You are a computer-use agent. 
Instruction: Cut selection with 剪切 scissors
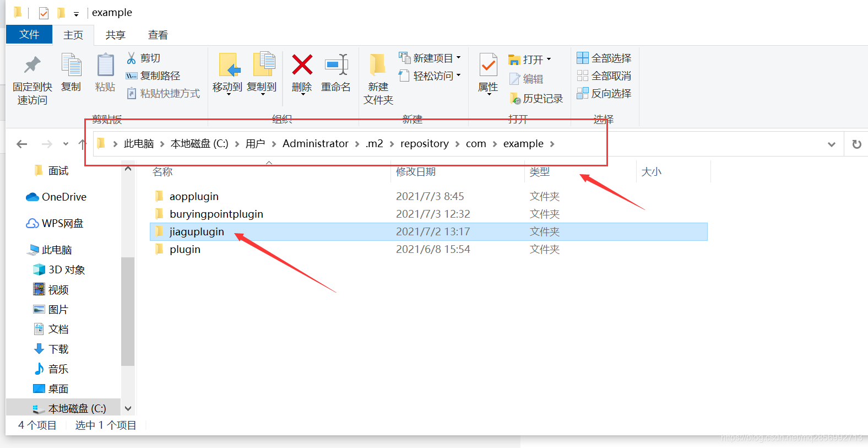pyautogui.click(x=143, y=58)
